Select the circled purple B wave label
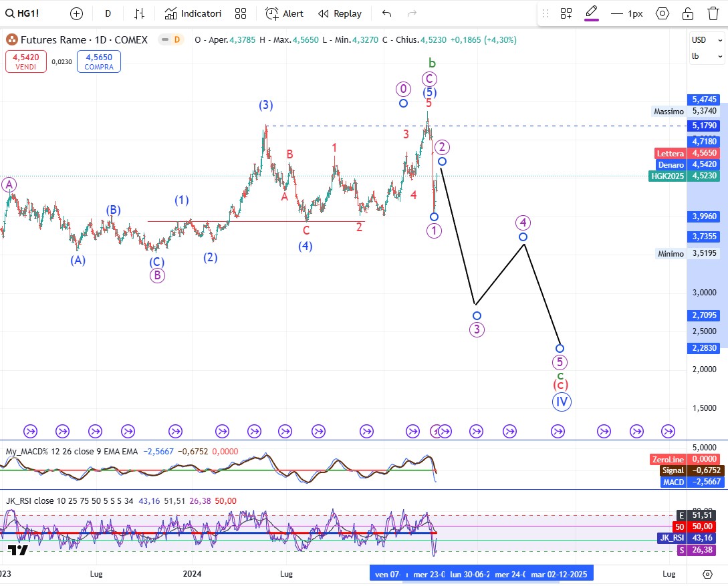728x586 pixels. click(x=157, y=275)
